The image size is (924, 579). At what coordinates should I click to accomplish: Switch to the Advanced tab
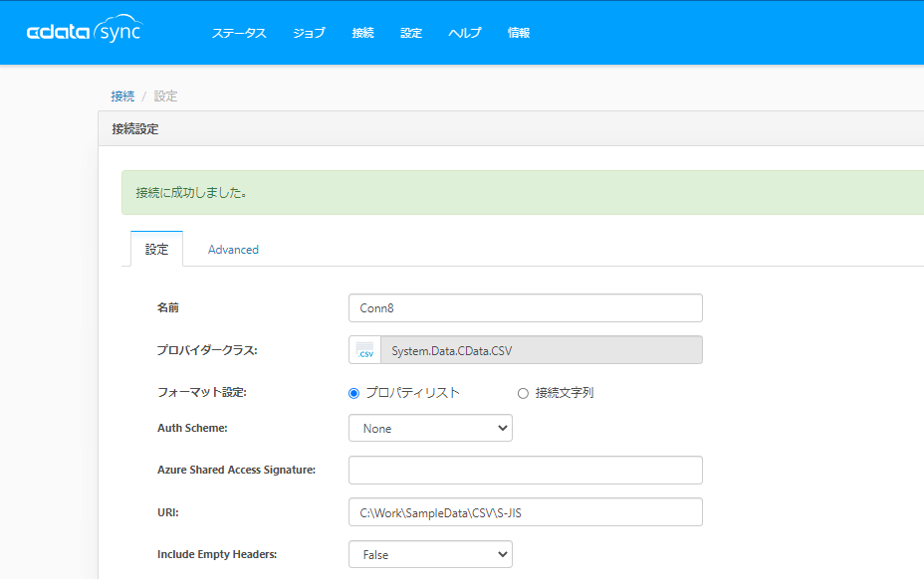(x=233, y=250)
